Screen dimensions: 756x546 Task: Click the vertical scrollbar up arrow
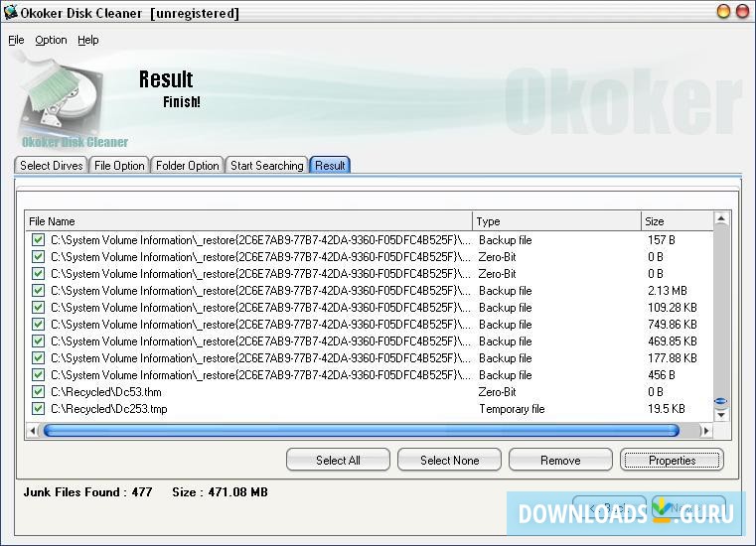721,219
